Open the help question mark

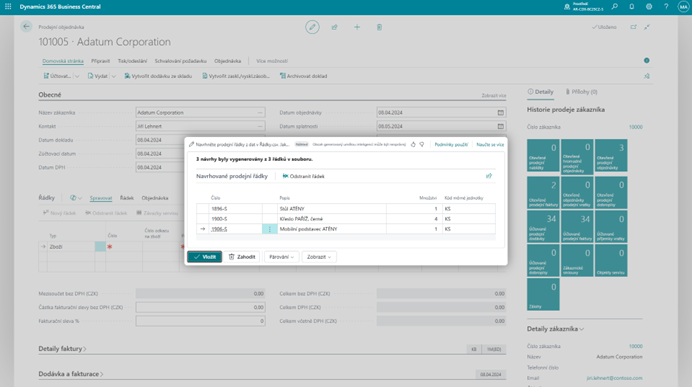pos(666,7)
